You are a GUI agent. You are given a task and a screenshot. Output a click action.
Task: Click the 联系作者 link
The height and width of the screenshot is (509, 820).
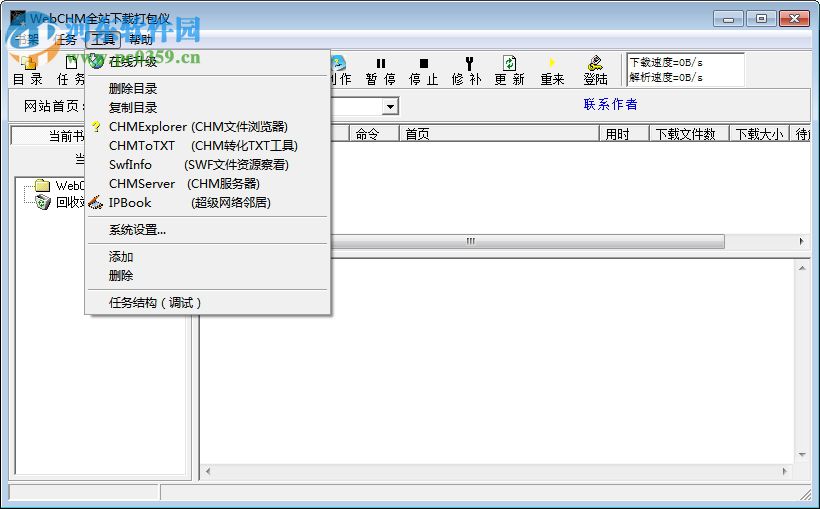pos(610,104)
